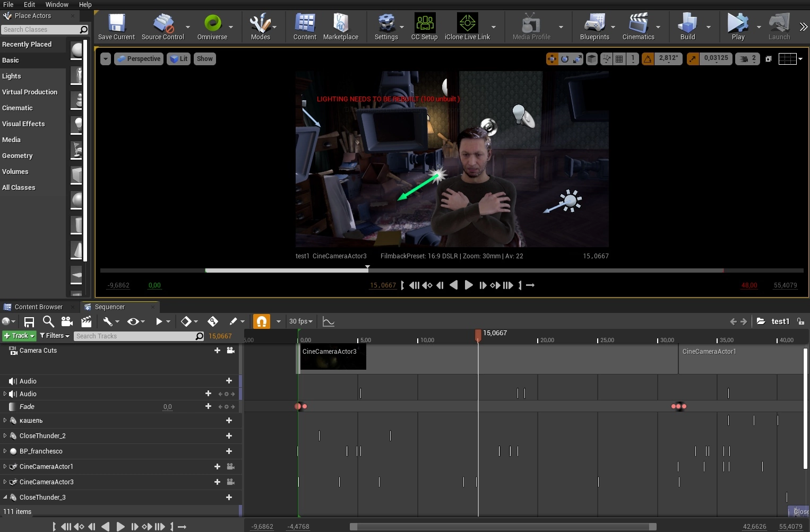This screenshot has width=810, height=532.
Task: Lock the test1 sequence with the padlock icon
Action: point(800,321)
